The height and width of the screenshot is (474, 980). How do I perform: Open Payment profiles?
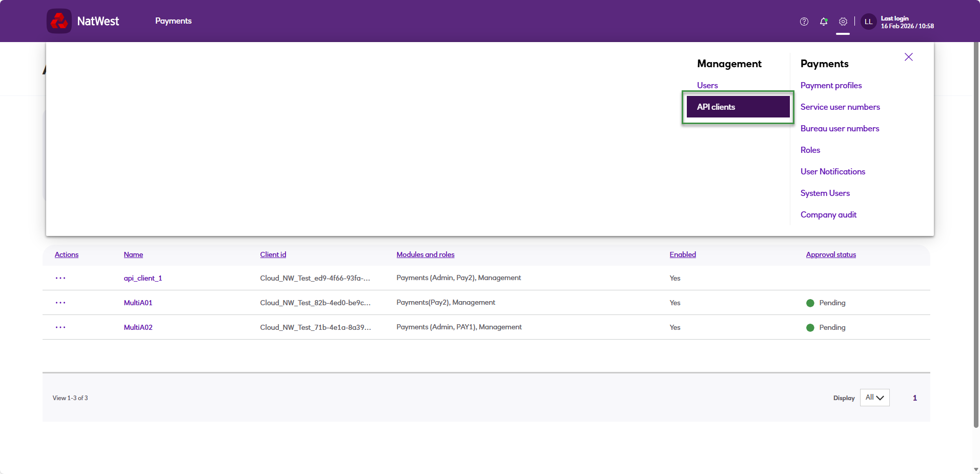831,85
